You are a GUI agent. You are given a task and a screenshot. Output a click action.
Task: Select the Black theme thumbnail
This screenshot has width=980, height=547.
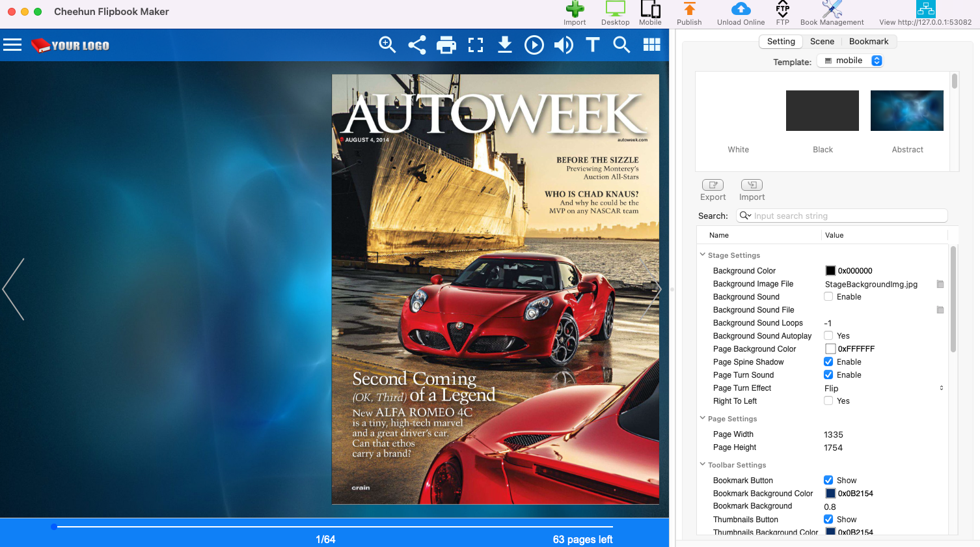tap(823, 111)
